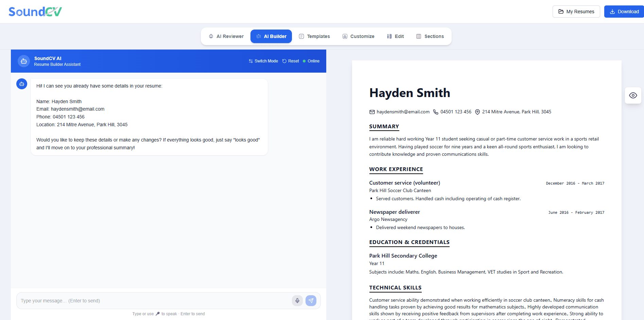Toggle the resume preview eye icon
This screenshot has height=320, width=644.
[x=633, y=95]
